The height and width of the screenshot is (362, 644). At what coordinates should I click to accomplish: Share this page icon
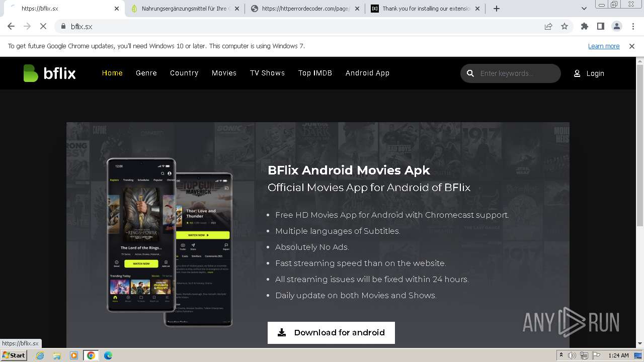[x=548, y=26]
